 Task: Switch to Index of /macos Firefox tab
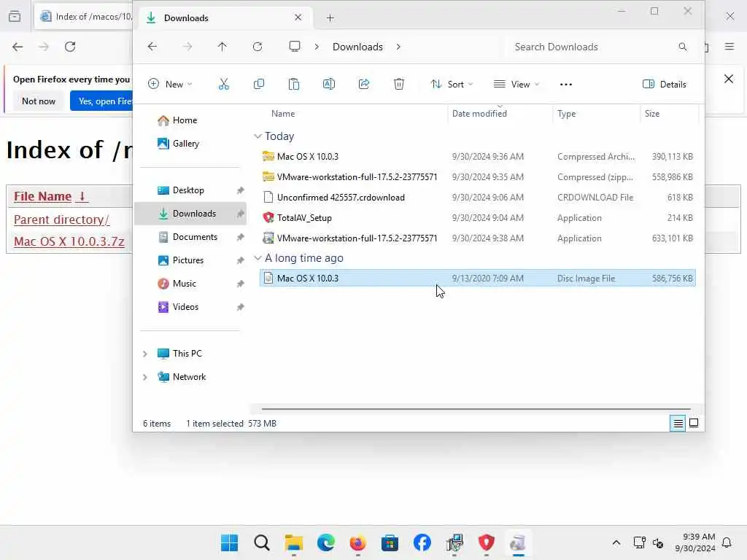pyautogui.click(x=85, y=17)
